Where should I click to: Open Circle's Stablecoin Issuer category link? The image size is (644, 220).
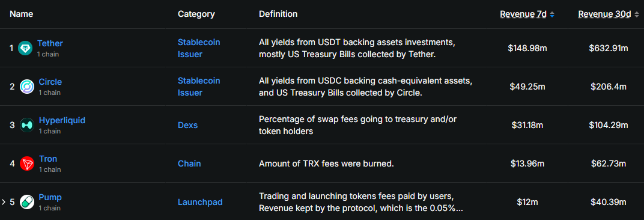pyautogui.click(x=199, y=87)
